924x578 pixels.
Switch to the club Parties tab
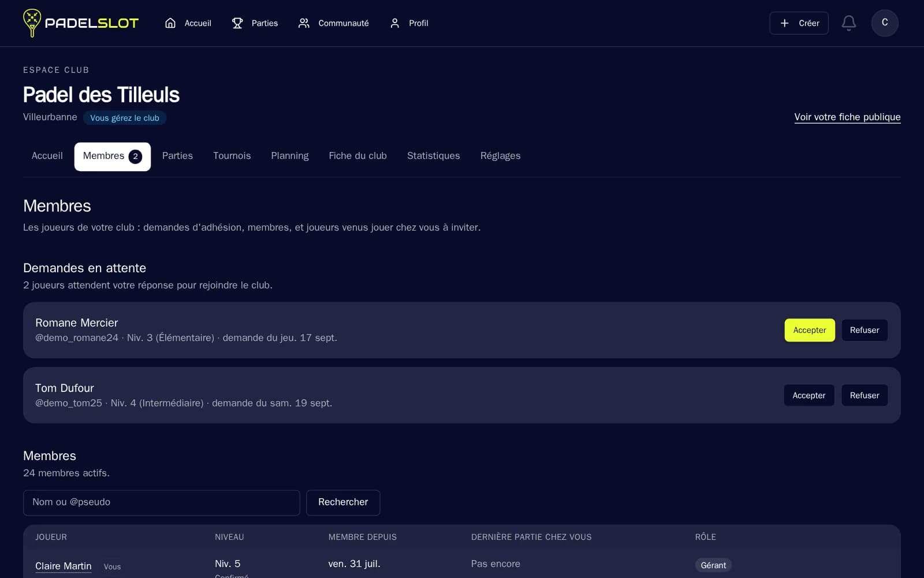(177, 156)
